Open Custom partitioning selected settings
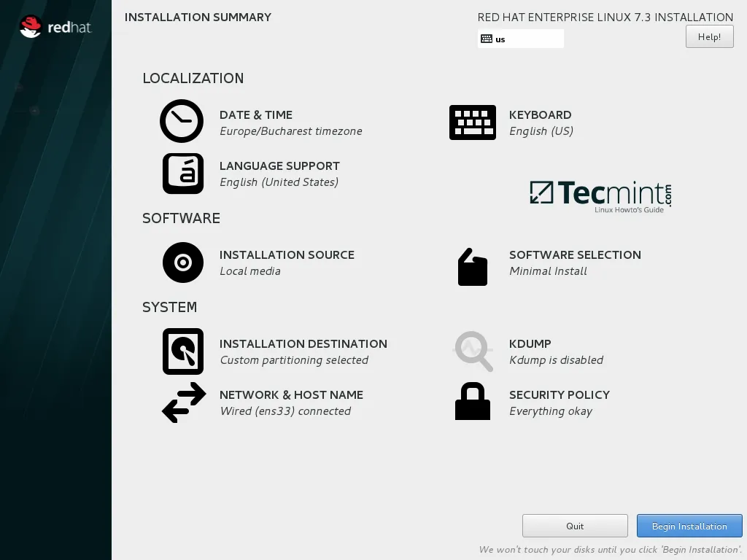This screenshot has width=747, height=560. (294, 359)
